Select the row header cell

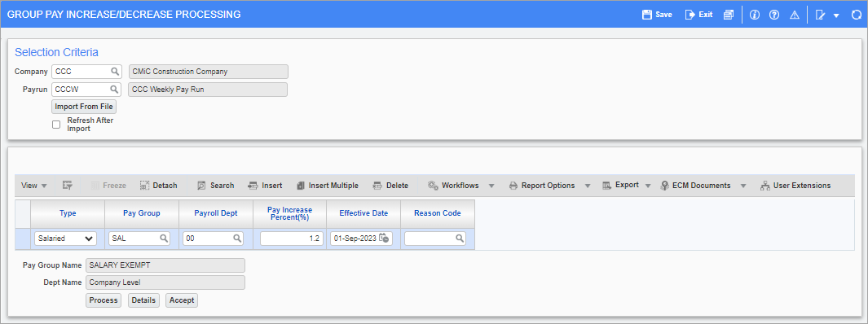(x=23, y=239)
